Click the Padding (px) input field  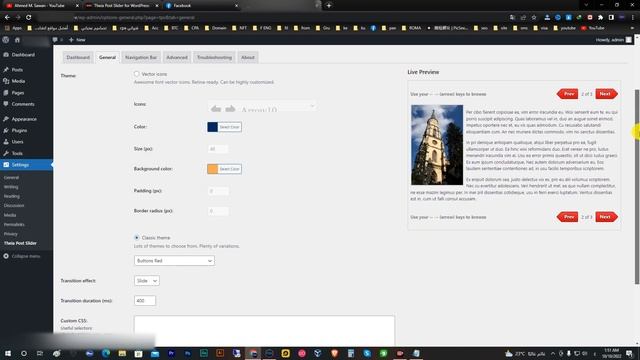(218, 191)
